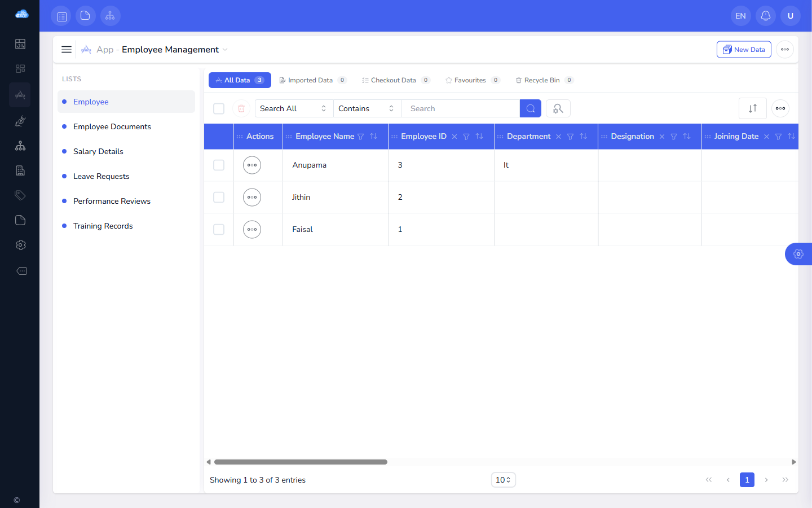Screen dimensions: 812x508
Task: Focus the Search text field
Action: pos(460,108)
